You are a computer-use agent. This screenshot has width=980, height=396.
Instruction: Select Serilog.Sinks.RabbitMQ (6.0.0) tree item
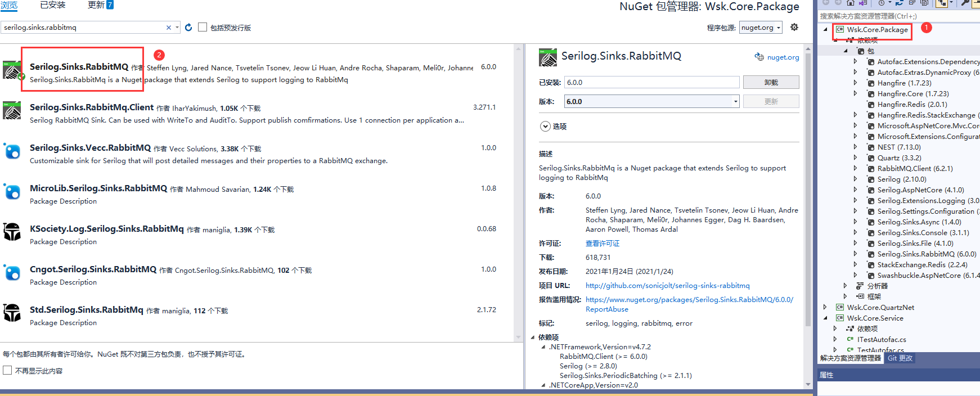[x=927, y=254]
